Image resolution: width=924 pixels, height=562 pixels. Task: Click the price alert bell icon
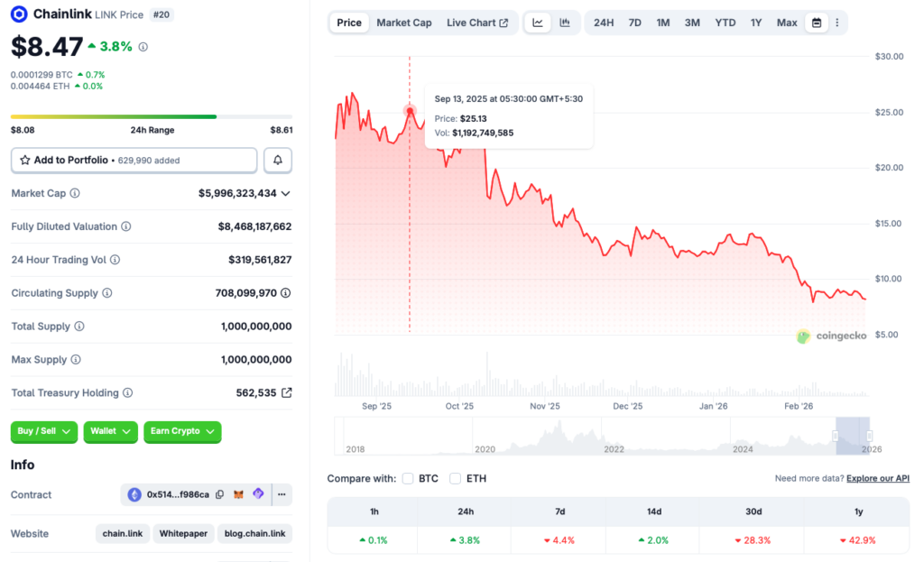(277, 160)
